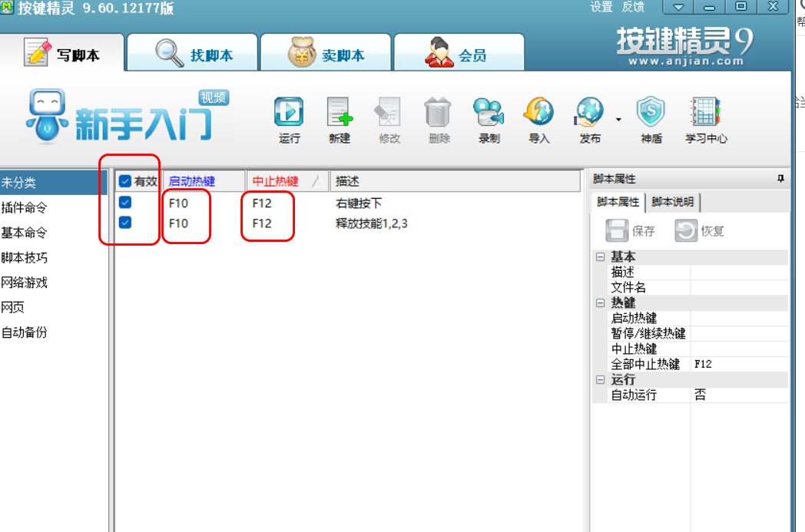Image resolution: width=805 pixels, height=532 pixels.
Task: Sort by the 启动热键 column header
Action: [x=204, y=181]
